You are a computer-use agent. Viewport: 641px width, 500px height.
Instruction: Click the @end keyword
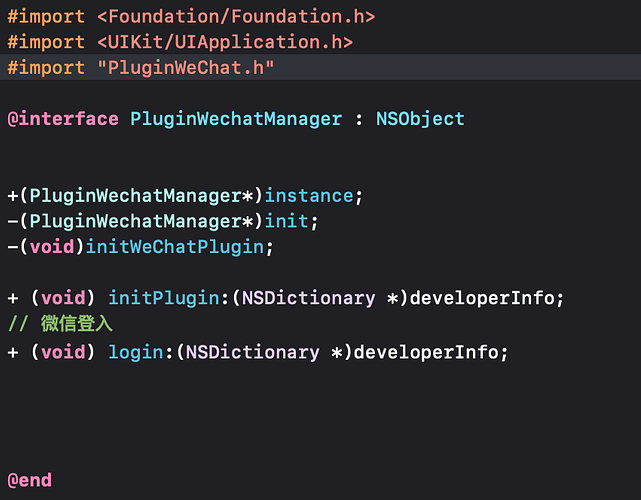(29, 480)
